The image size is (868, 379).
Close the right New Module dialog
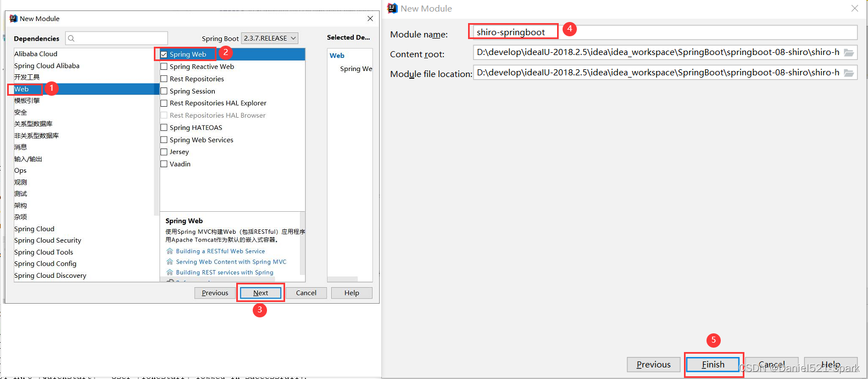(855, 8)
